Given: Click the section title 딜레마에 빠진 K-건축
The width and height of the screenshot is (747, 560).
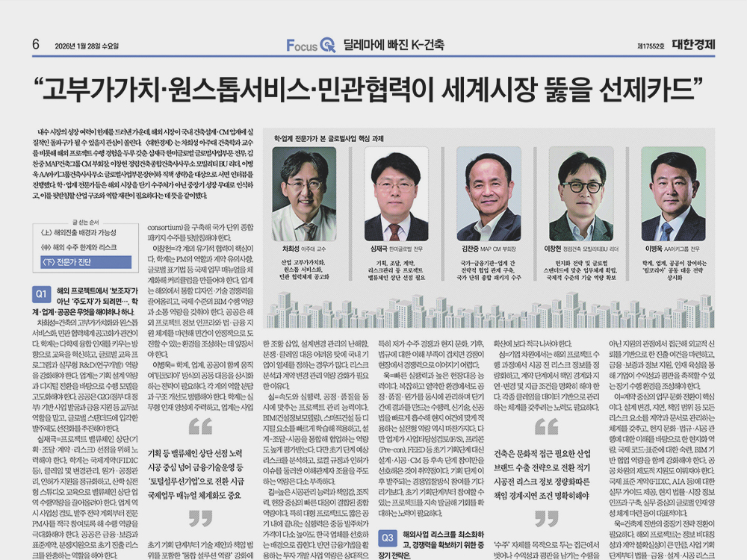Looking at the screenshot, I should (x=394, y=45).
